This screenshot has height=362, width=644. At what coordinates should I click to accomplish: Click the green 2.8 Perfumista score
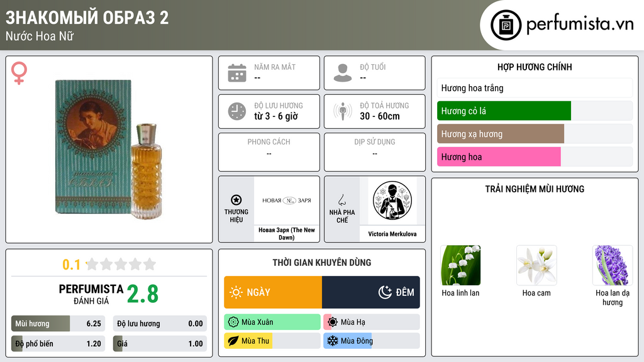click(x=143, y=294)
